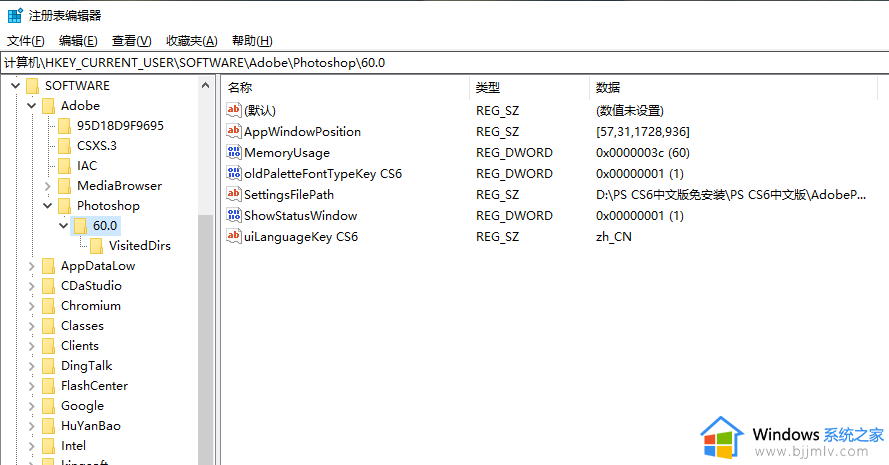Click the Adobe folder icon
Screen dimensions: 889x465
(48, 106)
